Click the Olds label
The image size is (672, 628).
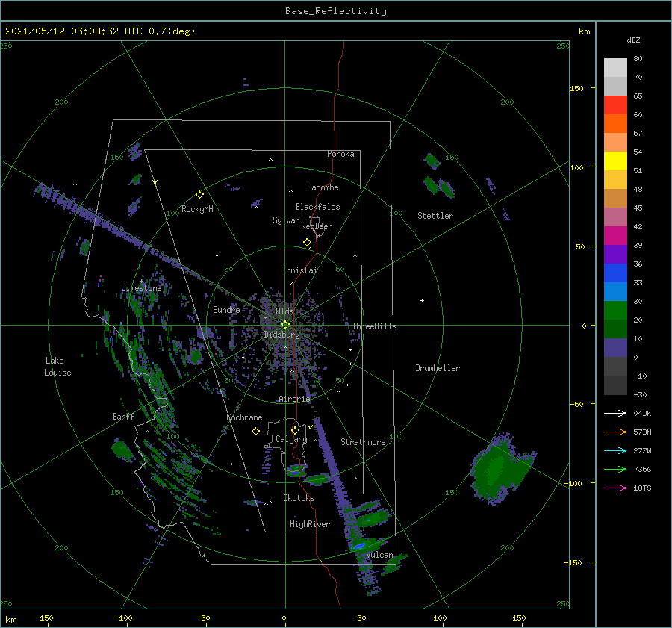[284, 311]
